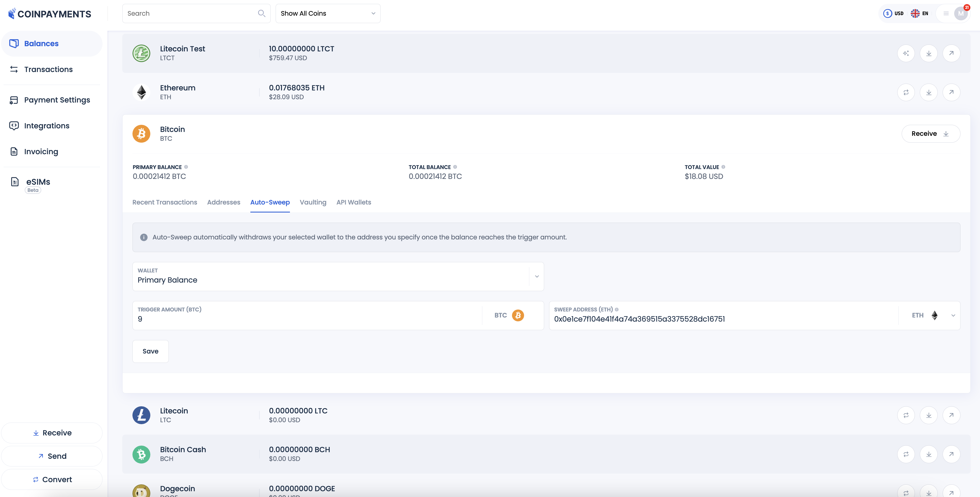Click the Ethereum convert arrows icon

[906, 92]
